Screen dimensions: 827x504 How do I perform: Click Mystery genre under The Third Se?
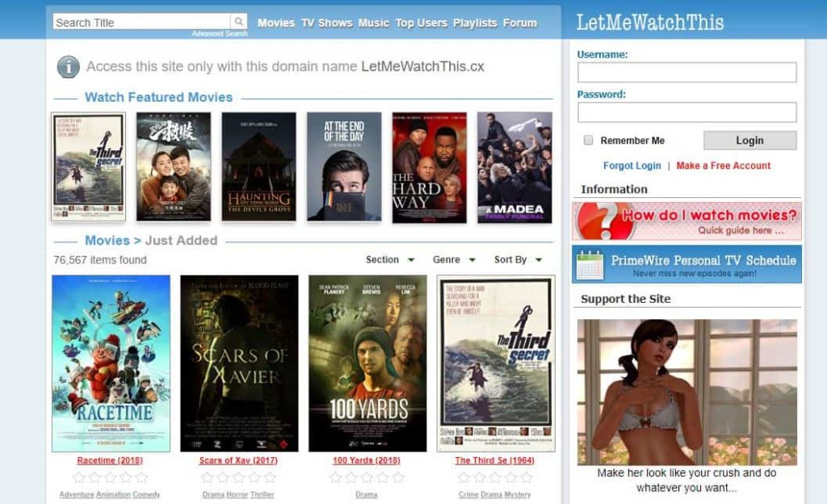pyautogui.click(x=518, y=494)
